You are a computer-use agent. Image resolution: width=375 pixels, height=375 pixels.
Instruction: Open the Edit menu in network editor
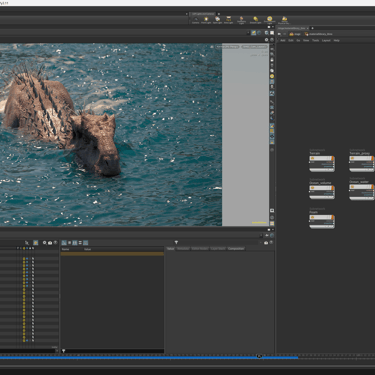click(x=291, y=40)
